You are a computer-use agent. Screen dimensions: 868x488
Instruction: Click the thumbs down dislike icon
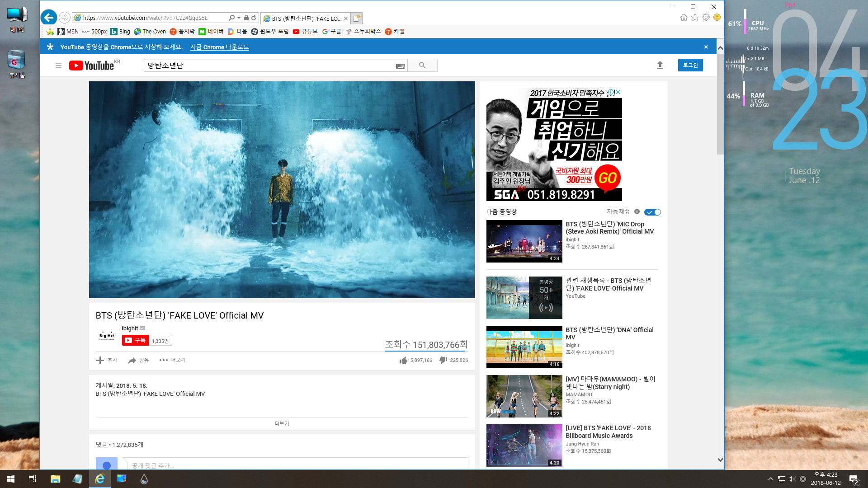click(443, 360)
